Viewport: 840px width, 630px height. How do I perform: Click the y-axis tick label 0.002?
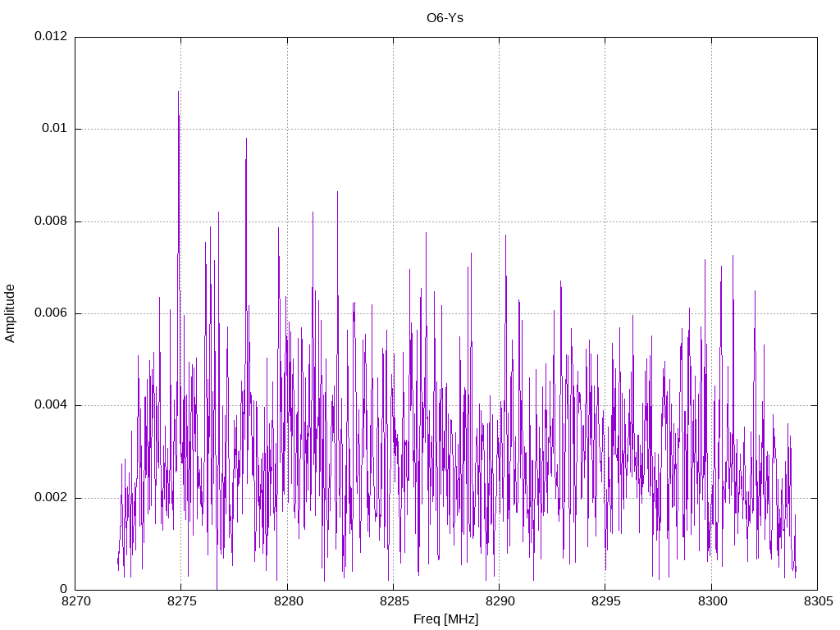point(51,497)
